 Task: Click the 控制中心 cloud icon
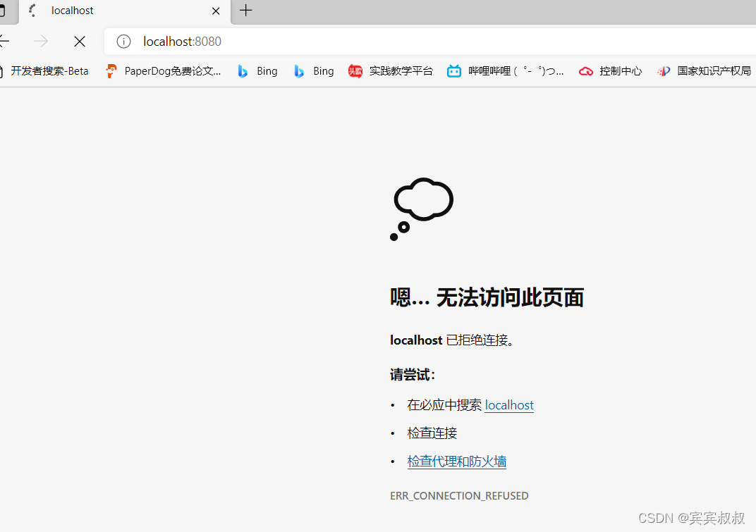[x=586, y=70]
